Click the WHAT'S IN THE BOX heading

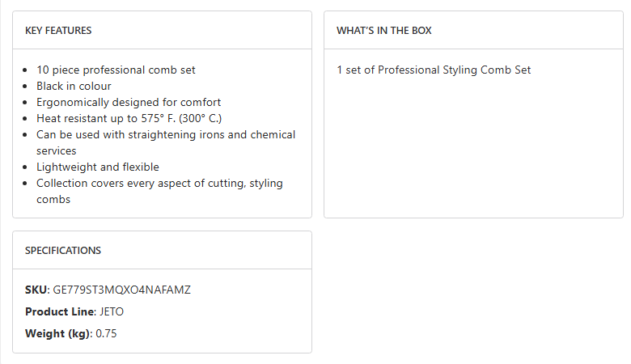click(384, 31)
